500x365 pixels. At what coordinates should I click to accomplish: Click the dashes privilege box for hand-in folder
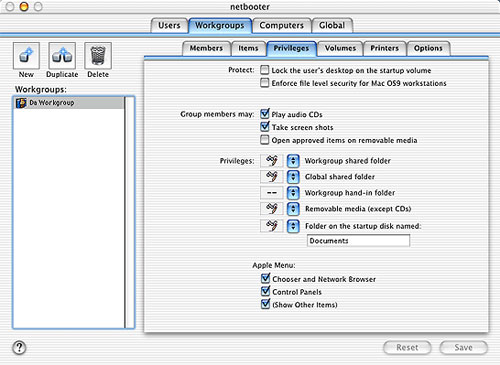(x=272, y=193)
